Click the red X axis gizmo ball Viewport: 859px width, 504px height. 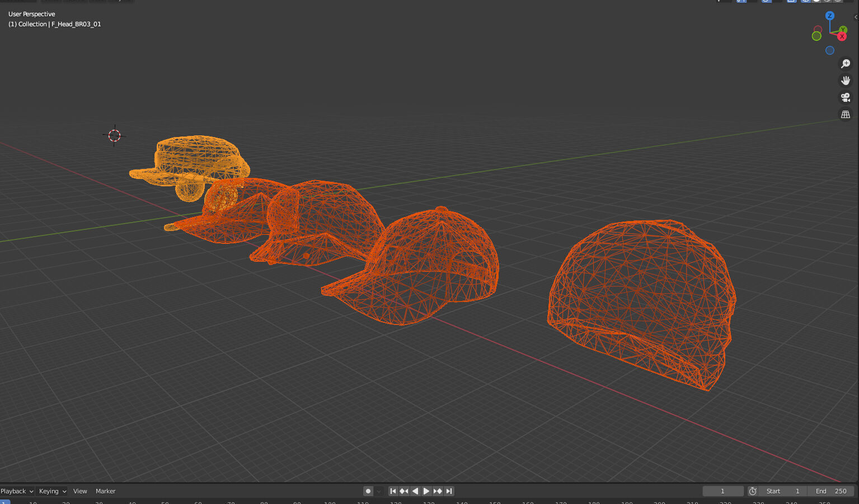coord(842,37)
